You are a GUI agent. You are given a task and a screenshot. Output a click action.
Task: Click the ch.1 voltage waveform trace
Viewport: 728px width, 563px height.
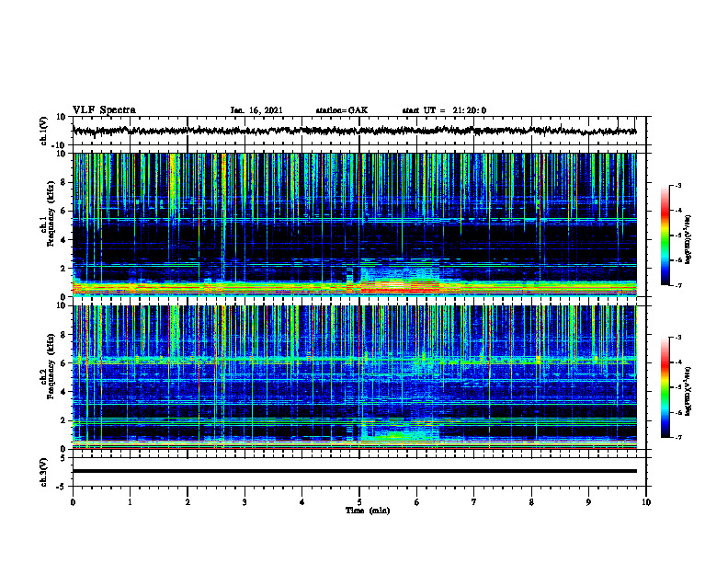(354, 131)
